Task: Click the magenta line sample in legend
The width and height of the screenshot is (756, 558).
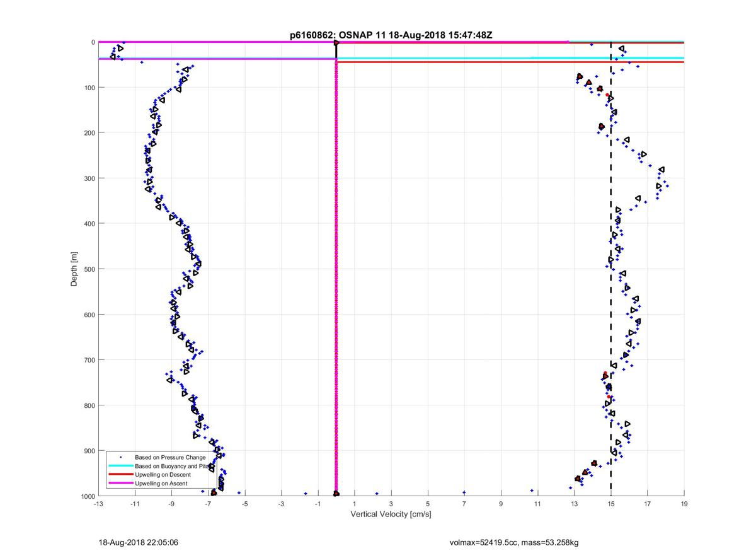Action: 120,483
